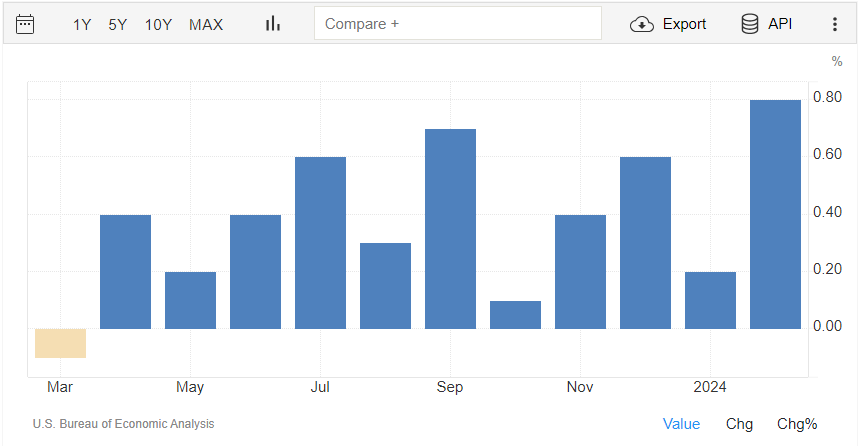Click the API database icon
Image resolution: width=858 pixels, height=446 pixels.
coord(750,24)
